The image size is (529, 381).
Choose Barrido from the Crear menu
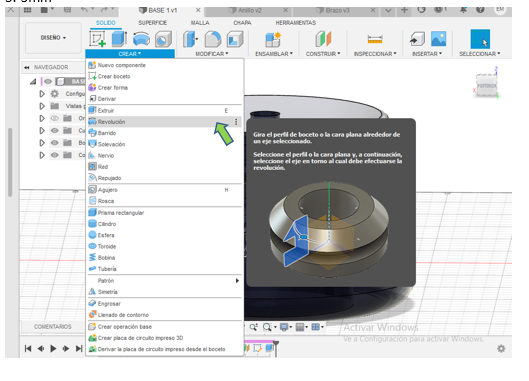pyautogui.click(x=164, y=133)
